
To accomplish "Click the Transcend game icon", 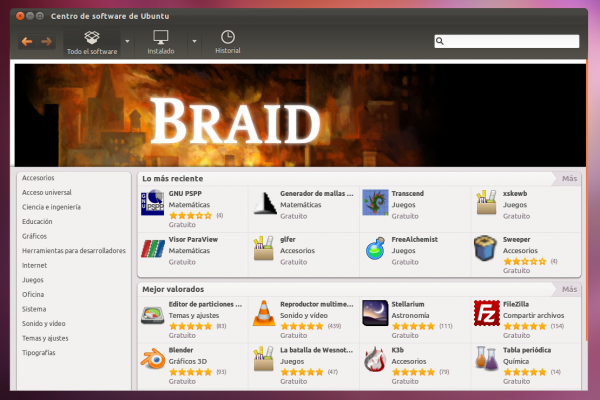I will 375,202.
